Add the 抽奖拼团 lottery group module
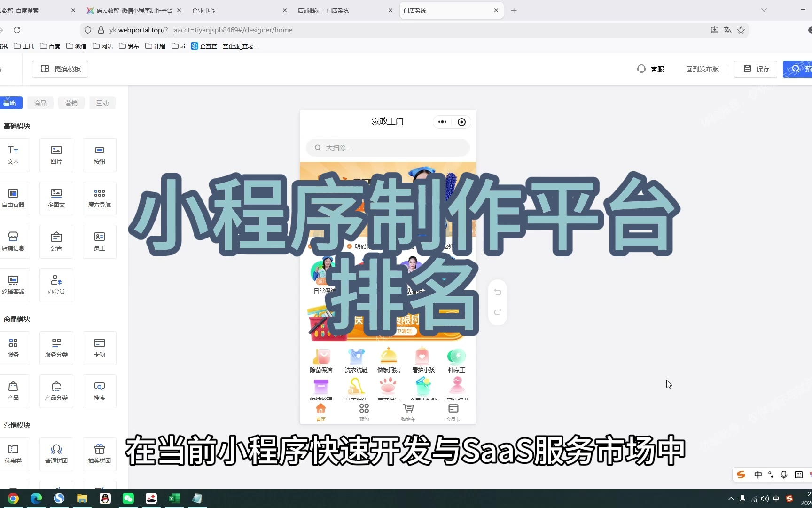This screenshot has width=812, height=508. pyautogui.click(x=100, y=454)
